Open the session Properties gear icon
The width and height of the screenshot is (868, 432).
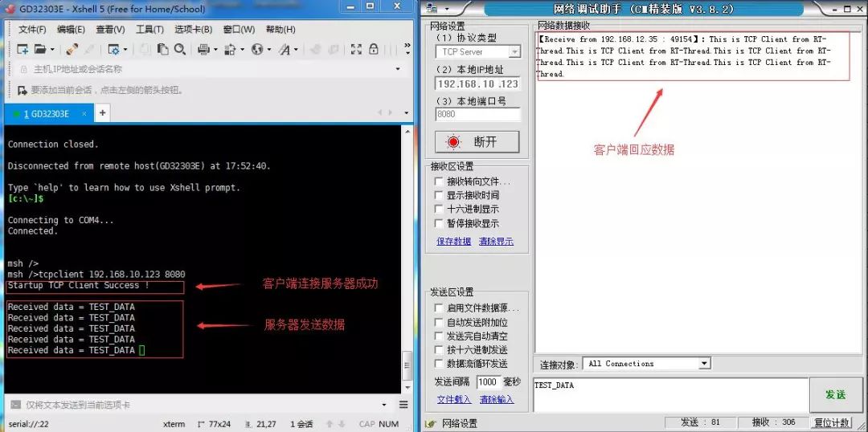pyautogui.click(x=113, y=49)
